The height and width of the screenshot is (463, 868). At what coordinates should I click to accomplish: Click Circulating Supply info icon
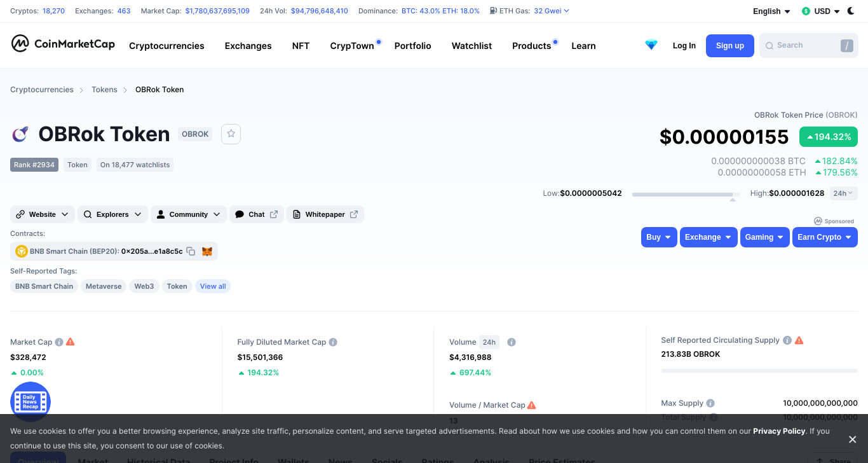(787, 340)
